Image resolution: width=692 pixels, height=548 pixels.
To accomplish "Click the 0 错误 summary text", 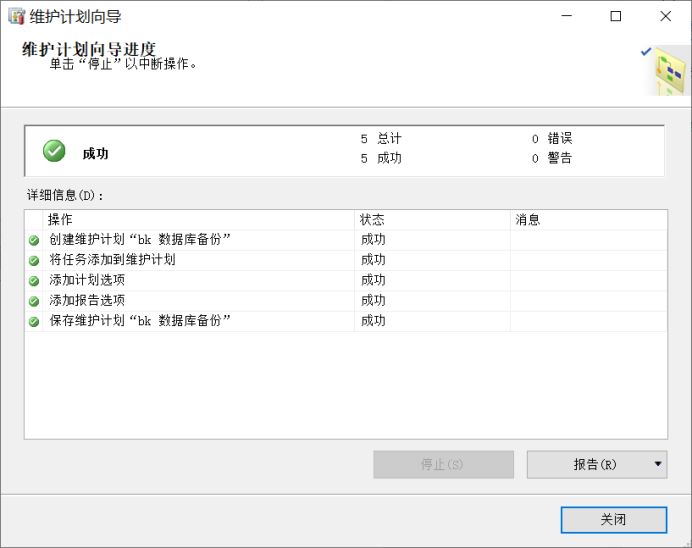I will (x=552, y=139).
